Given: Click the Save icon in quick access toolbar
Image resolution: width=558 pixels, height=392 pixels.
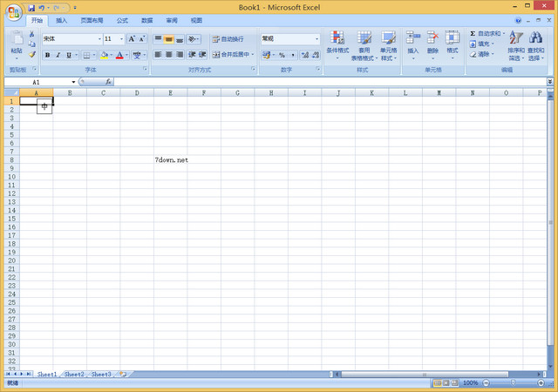Looking at the screenshot, I should pos(30,7).
